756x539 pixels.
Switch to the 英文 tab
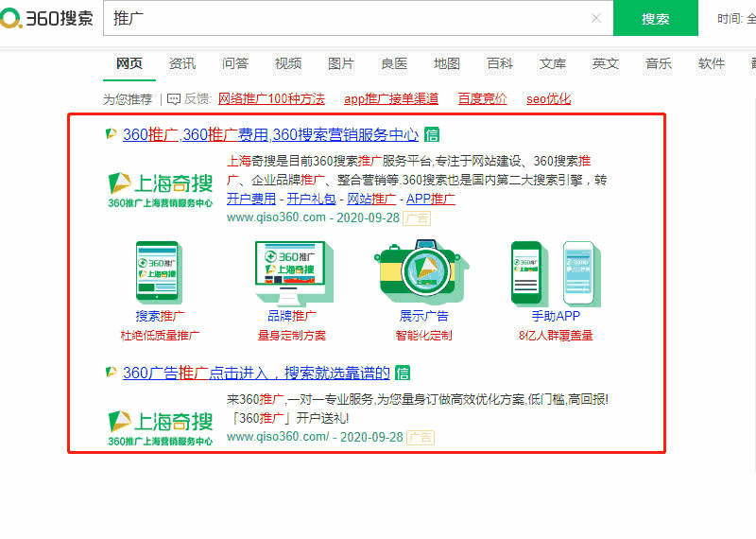(x=605, y=63)
